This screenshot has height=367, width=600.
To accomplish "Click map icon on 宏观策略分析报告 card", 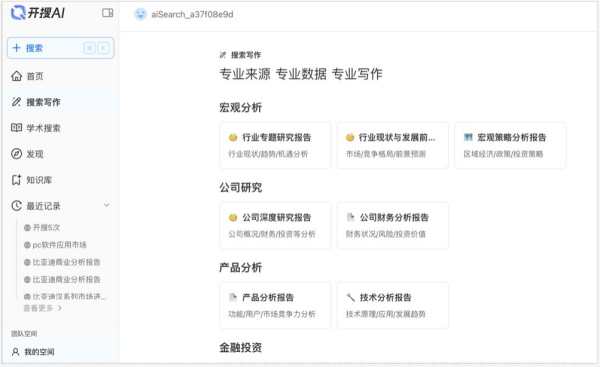I will point(468,137).
